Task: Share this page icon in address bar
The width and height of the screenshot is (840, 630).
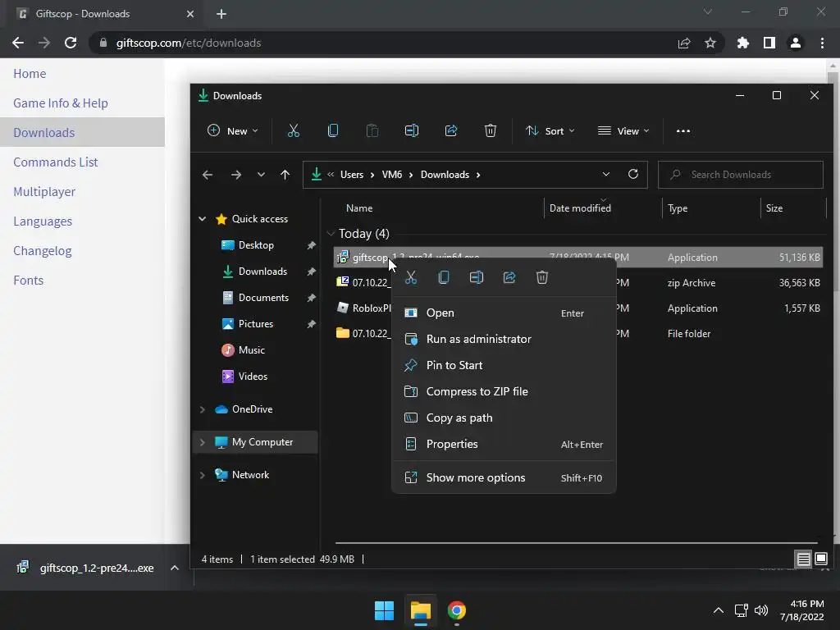Action: click(684, 43)
